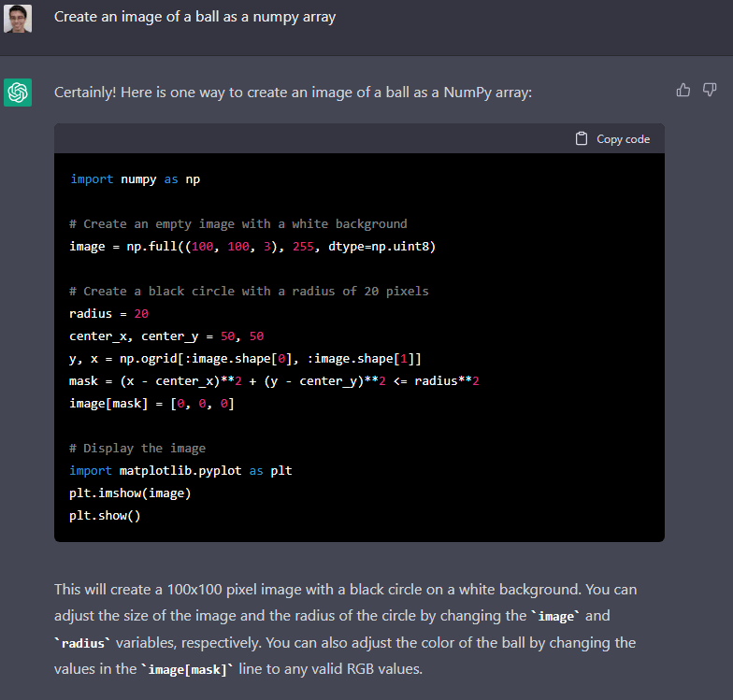Place cursor on the np.full code line
The width and height of the screenshot is (733, 700).
(x=252, y=246)
